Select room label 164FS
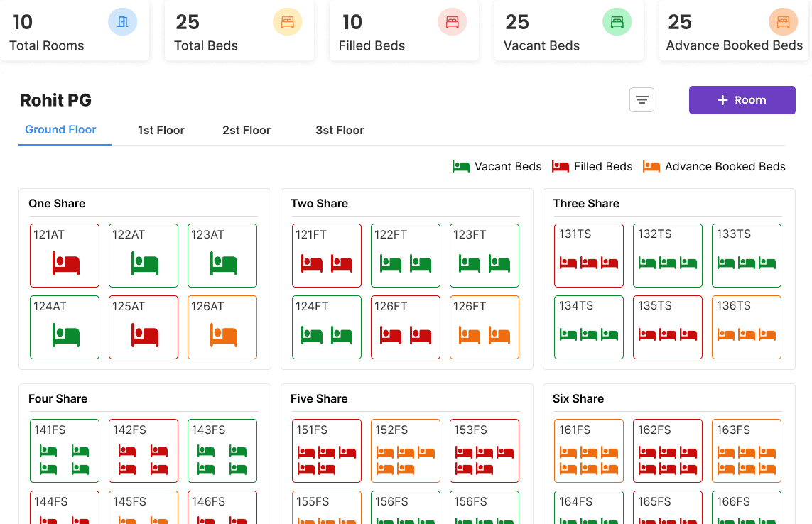 pyautogui.click(x=575, y=501)
